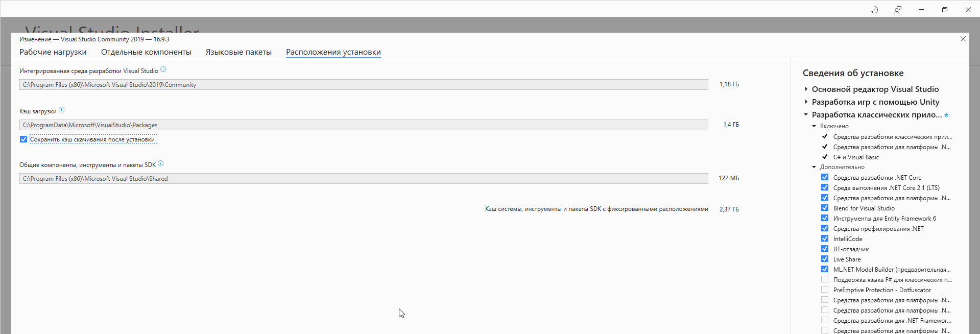Click the 1,4 ГБ size value
Image resolution: width=980 pixels, height=334 pixels.
731,125
